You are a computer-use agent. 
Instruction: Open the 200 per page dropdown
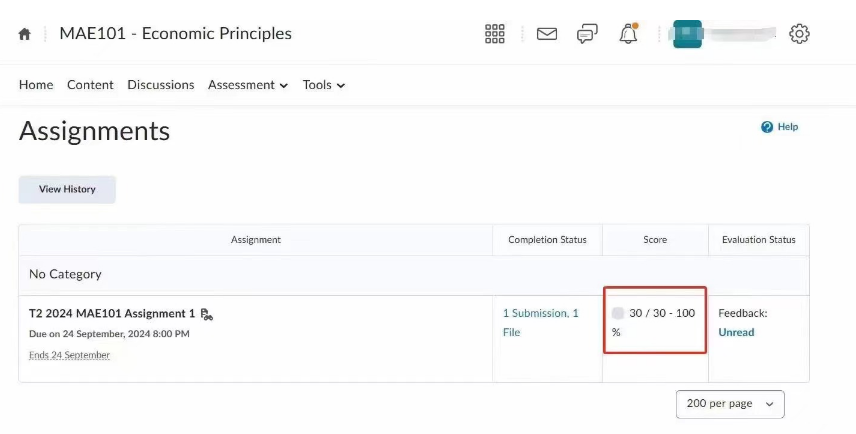point(730,404)
